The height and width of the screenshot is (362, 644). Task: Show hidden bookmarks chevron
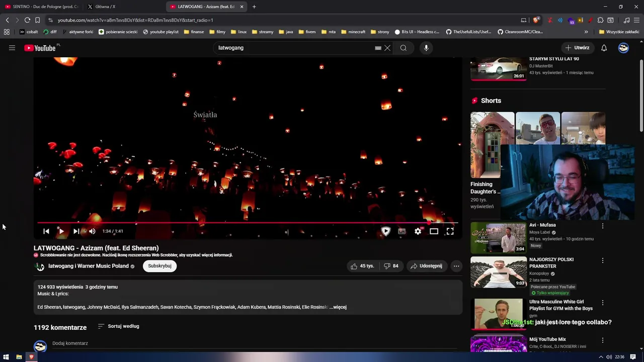tap(586, 32)
